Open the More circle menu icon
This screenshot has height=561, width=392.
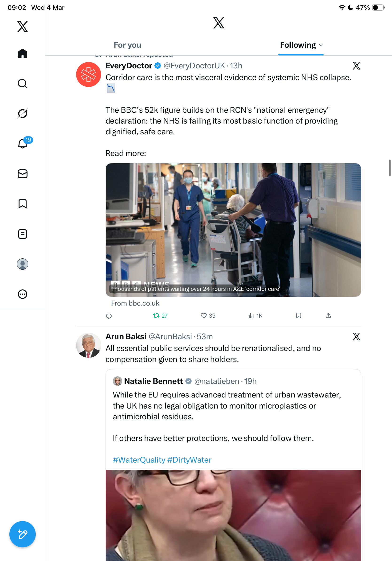click(x=23, y=294)
